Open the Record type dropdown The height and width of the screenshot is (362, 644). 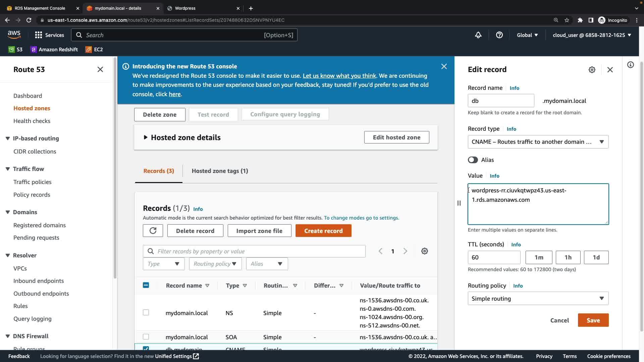point(538,142)
